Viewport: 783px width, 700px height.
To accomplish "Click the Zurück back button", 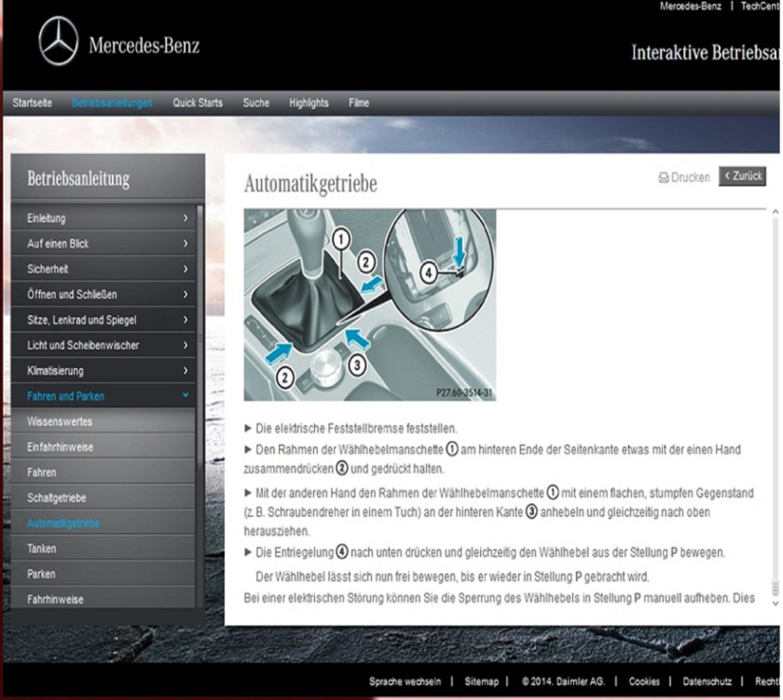I will 743,176.
